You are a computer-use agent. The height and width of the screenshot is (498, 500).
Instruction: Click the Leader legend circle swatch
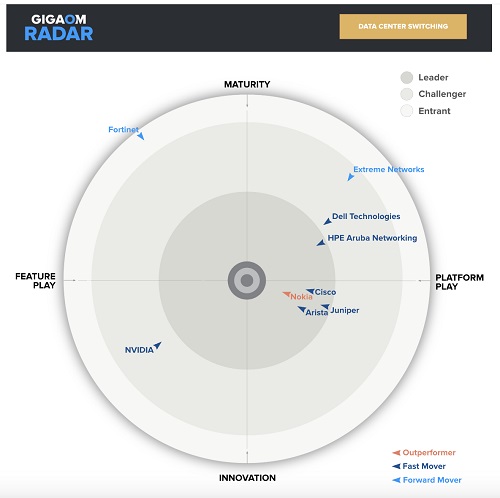(x=407, y=78)
